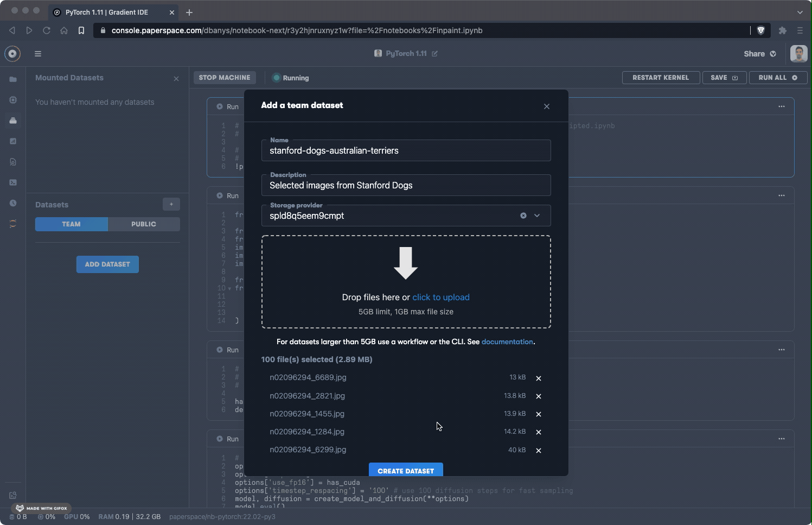Edit the PyTorch 1.11 notebook name
Image resolution: width=812 pixels, height=525 pixels.
434,54
